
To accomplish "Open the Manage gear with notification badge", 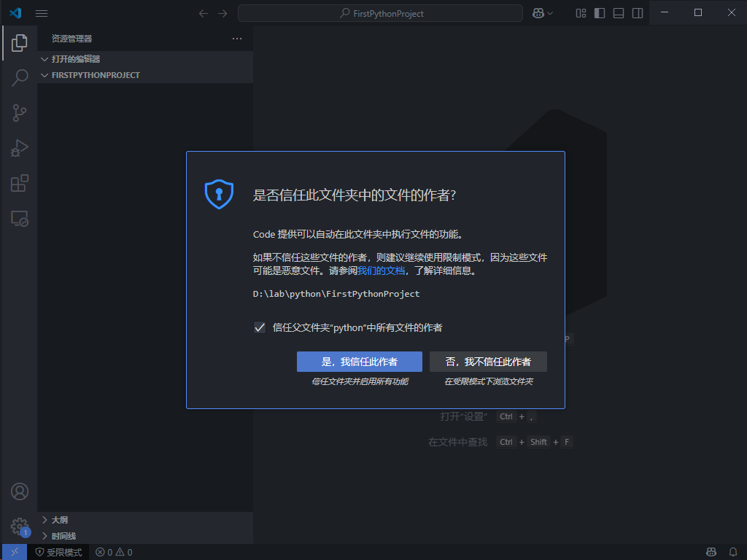I will (x=19, y=526).
